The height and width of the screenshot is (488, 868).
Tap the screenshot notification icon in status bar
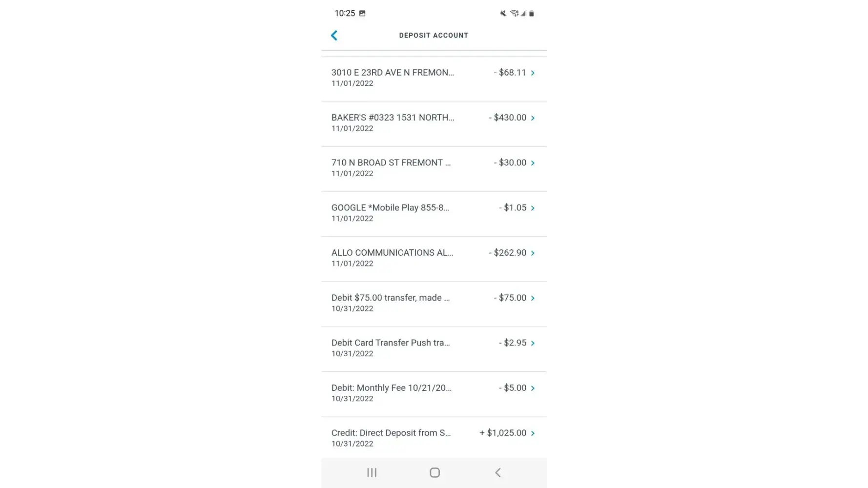362,13
